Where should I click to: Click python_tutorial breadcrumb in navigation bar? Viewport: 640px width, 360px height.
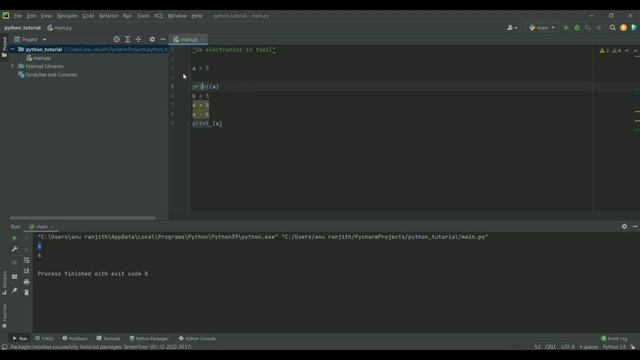(x=22, y=28)
